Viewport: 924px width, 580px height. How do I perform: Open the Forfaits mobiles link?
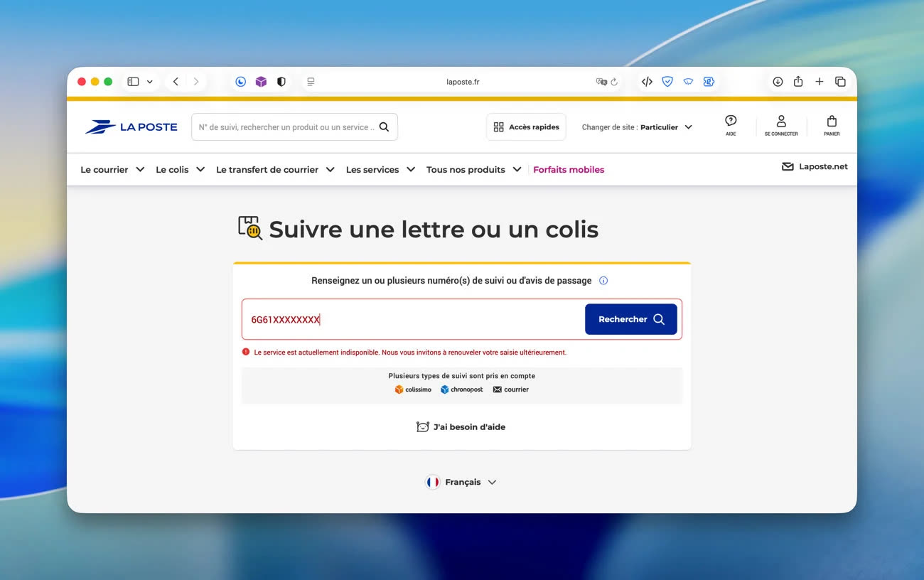click(x=569, y=170)
